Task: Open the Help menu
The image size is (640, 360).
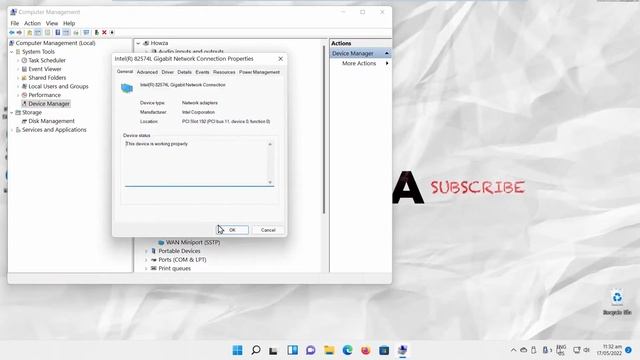Action: (69, 23)
